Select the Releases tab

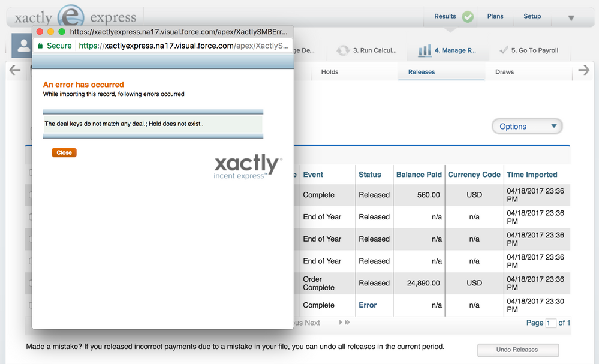pyautogui.click(x=422, y=72)
